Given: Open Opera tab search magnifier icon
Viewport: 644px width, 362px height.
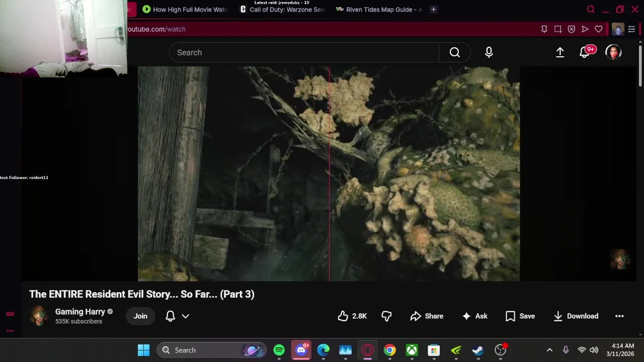Looking at the screenshot, I should click(x=591, y=9).
